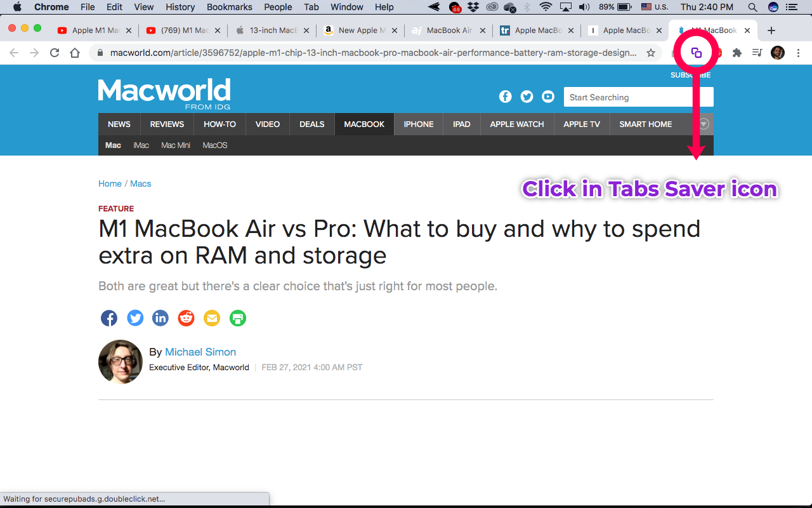Go forward with the forward arrow
Viewport: 812px width, 508px height.
[x=34, y=53]
